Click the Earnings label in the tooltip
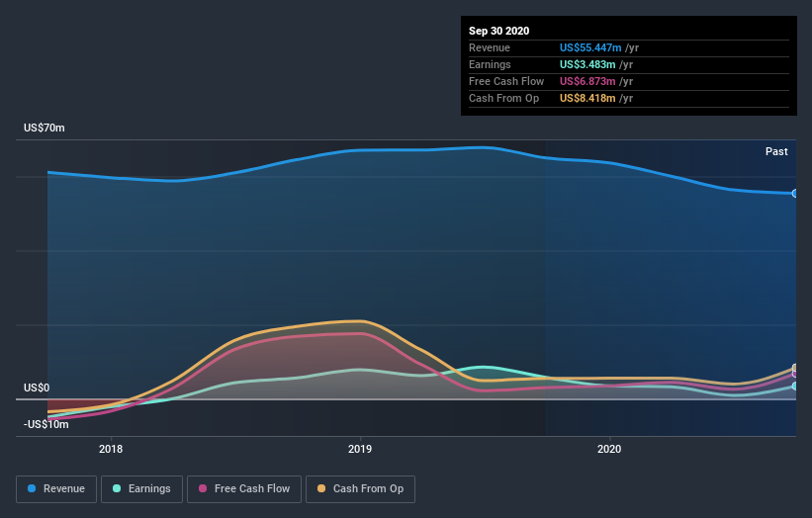The width and height of the screenshot is (812, 518). (x=490, y=64)
